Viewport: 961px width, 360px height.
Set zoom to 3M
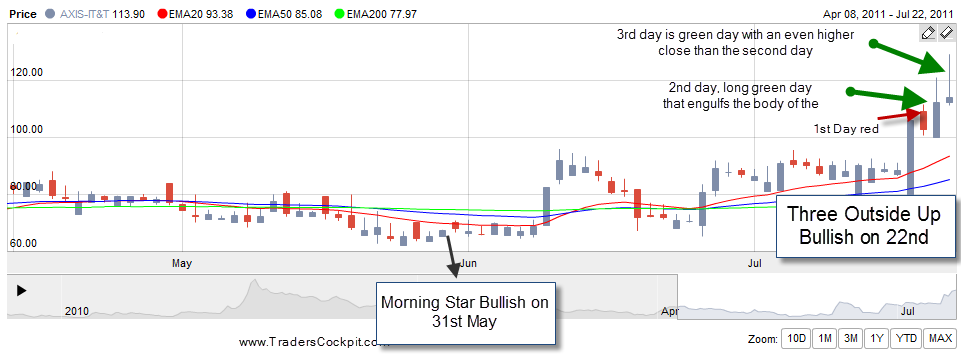(x=852, y=338)
